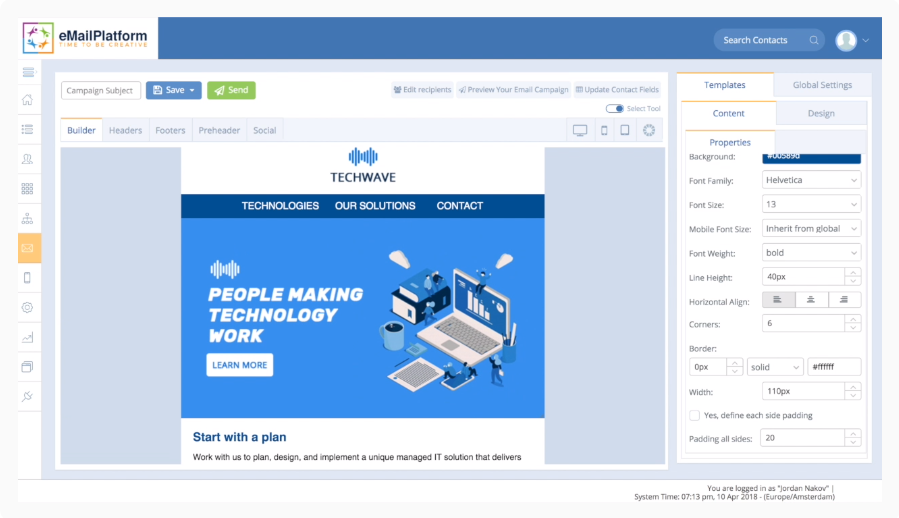Open the border style 'solid' dropdown
This screenshot has width=899, height=518.
click(775, 367)
